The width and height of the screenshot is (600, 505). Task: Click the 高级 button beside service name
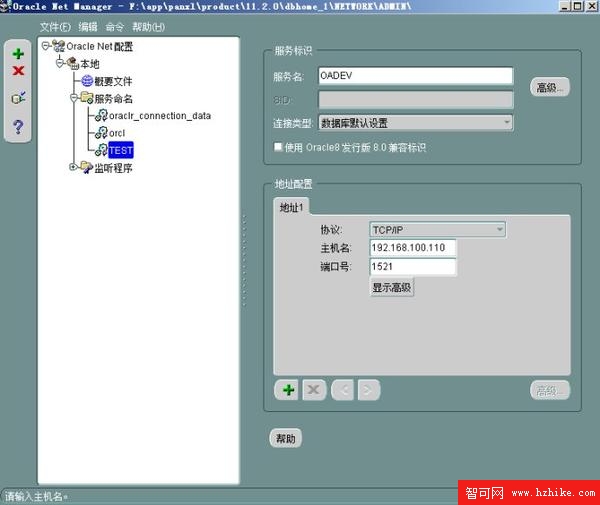point(550,88)
